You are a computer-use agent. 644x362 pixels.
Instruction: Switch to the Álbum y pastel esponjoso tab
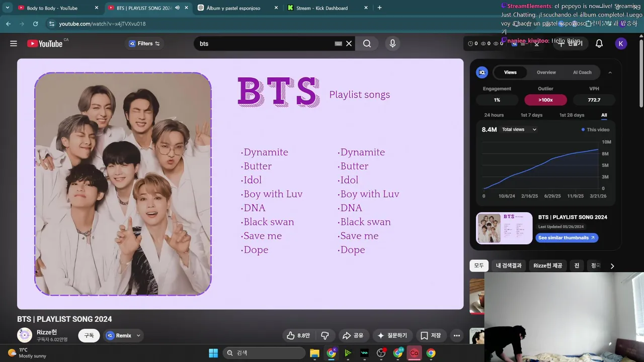click(x=237, y=8)
